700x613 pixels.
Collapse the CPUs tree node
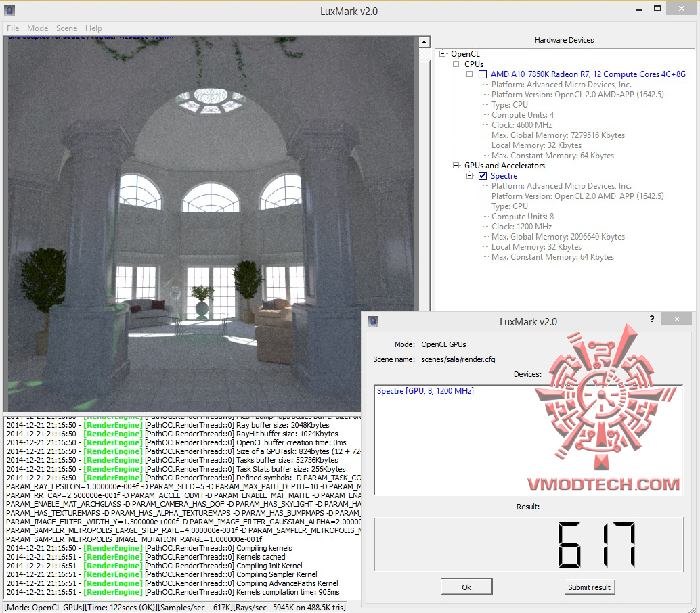tap(456, 64)
